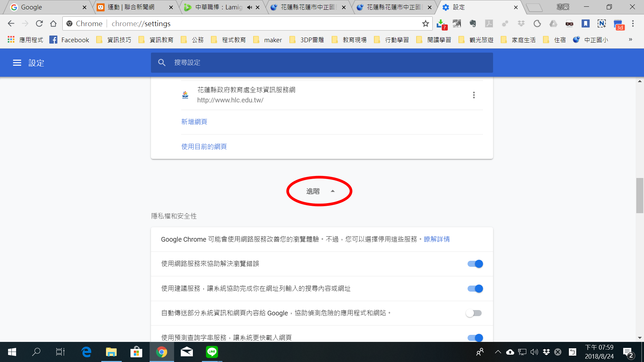The image size is (644, 362).
Task: Click the home page icon
Action: 53,23
